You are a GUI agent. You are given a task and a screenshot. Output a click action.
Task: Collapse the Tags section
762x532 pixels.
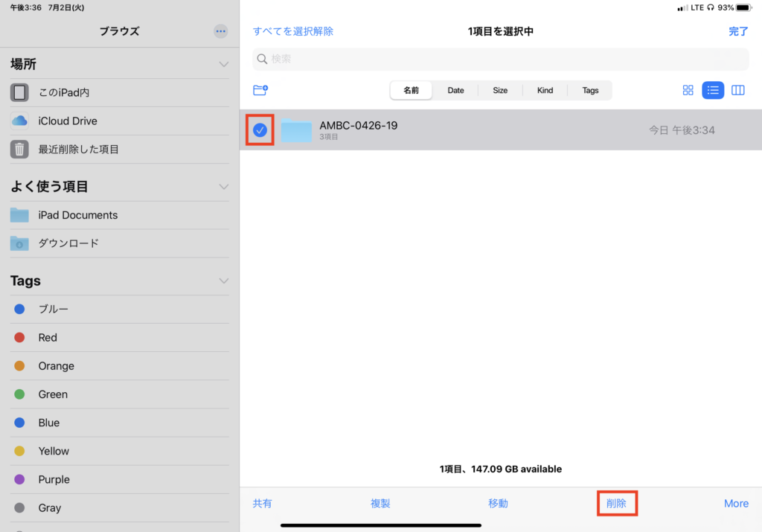tap(223, 281)
